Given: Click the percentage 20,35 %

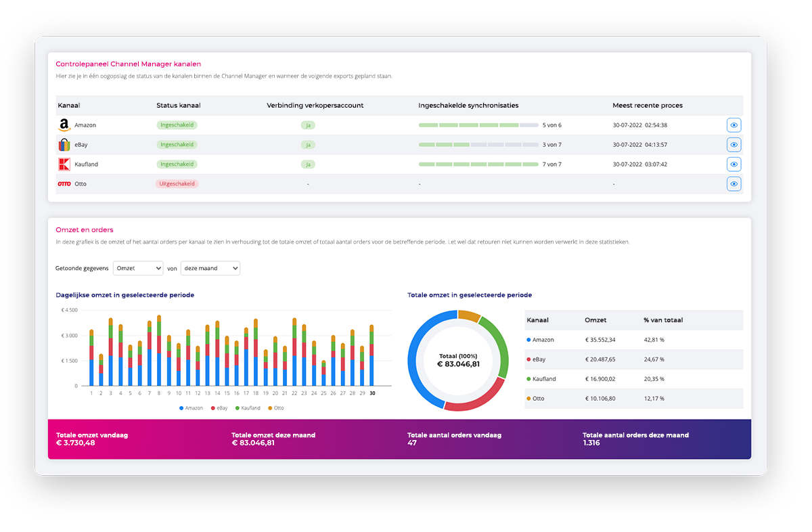Looking at the screenshot, I should point(654,379).
